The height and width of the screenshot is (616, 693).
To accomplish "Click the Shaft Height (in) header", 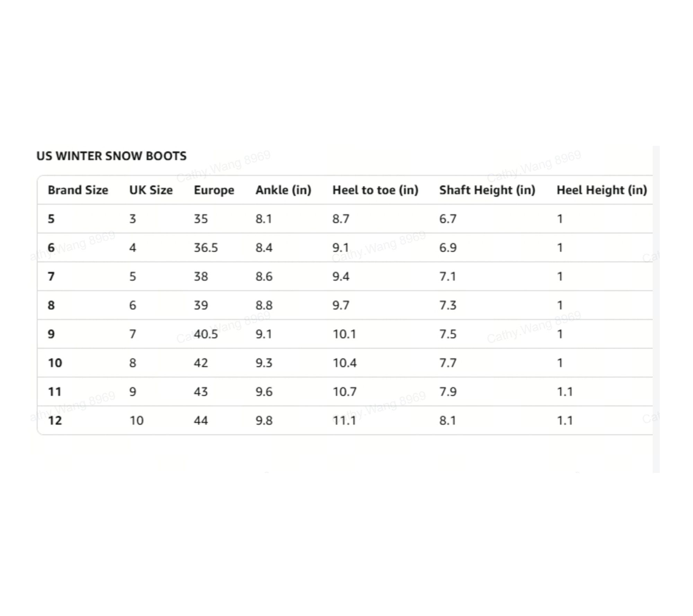I will pyautogui.click(x=487, y=190).
